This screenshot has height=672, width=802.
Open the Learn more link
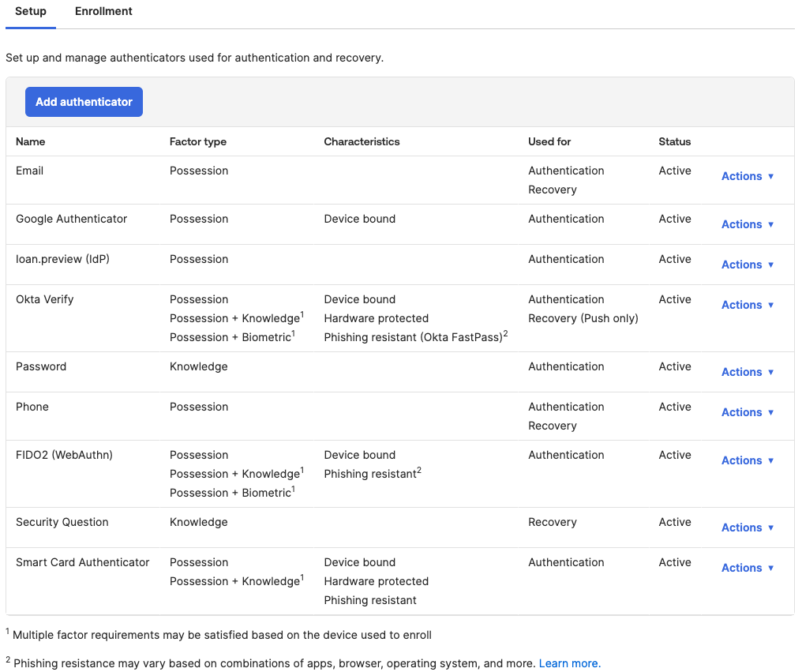[569, 663]
